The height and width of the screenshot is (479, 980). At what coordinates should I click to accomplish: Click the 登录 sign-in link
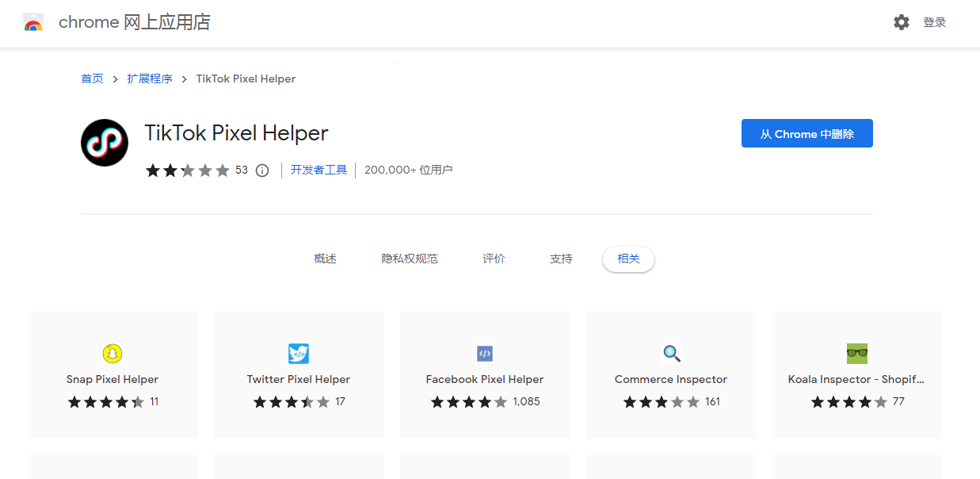coord(935,23)
